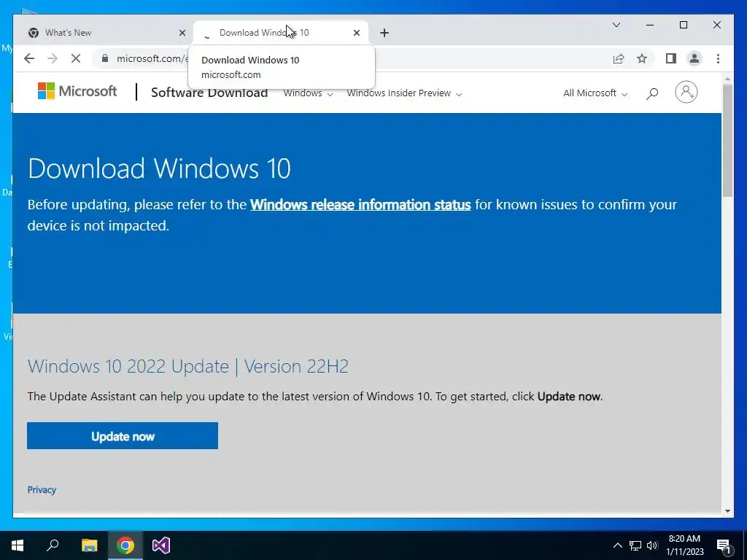Bookmark this page with star icon
Screen dimensions: 747x560
point(642,58)
